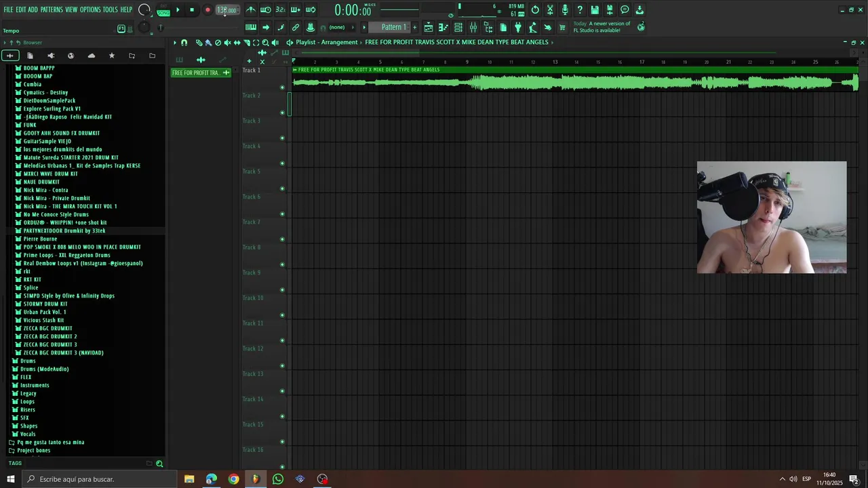Click bar 9 on the timeline ruler
The image size is (868, 488).
tap(467, 62)
